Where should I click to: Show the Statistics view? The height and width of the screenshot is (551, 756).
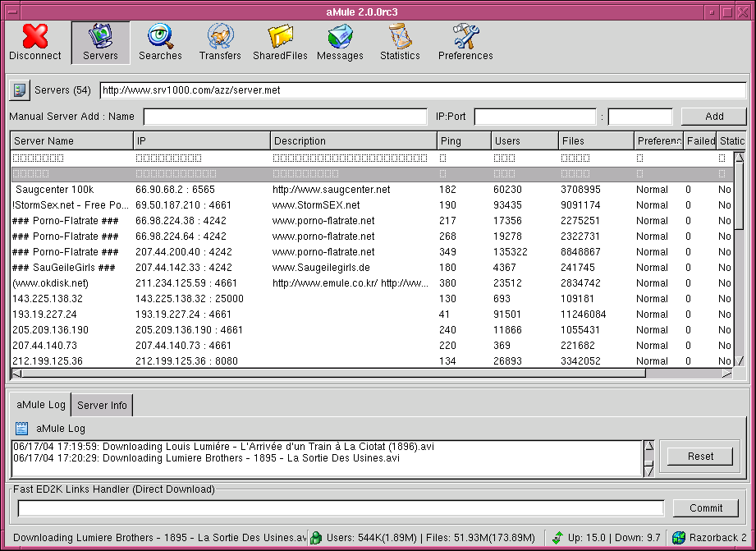400,43
